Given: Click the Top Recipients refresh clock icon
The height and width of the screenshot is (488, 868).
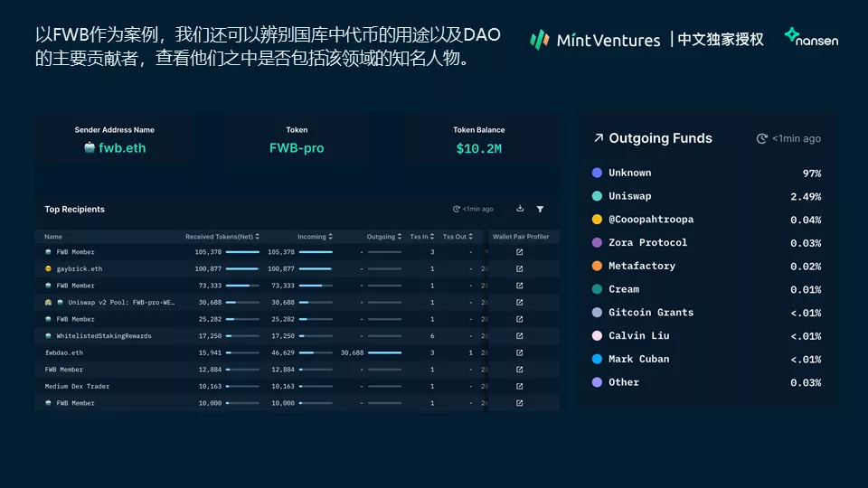Looking at the screenshot, I should point(456,209).
